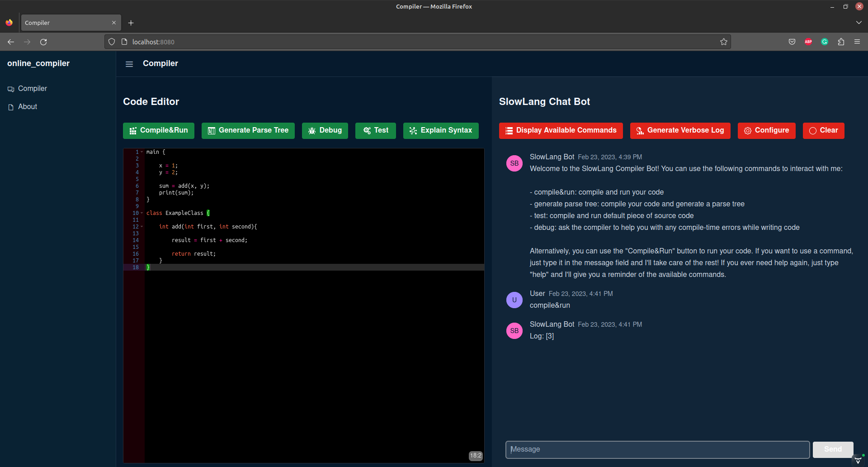Click the Compile&Run button
The image size is (868, 467).
[x=159, y=131]
